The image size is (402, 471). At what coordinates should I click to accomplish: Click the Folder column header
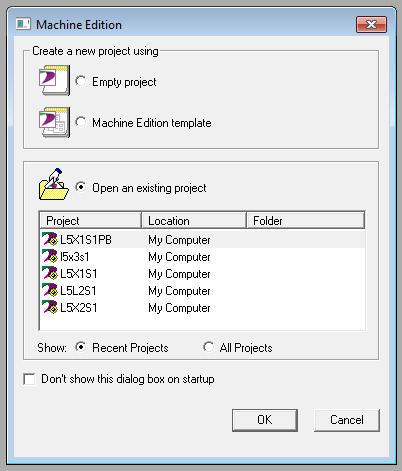click(x=305, y=220)
